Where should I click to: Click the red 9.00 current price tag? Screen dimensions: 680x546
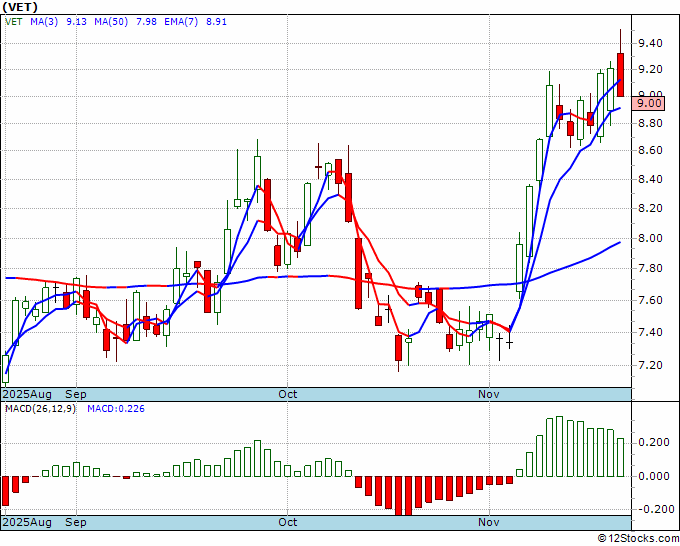click(x=648, y=104)
